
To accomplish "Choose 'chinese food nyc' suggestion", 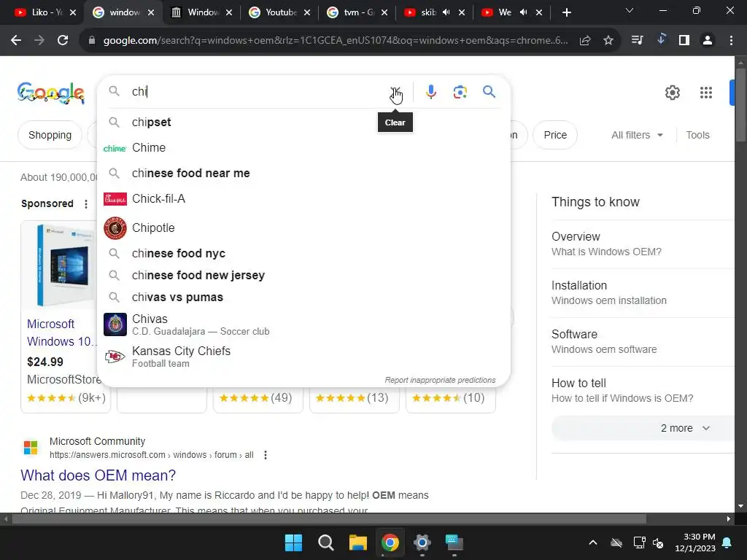I will tap(303, 253).
